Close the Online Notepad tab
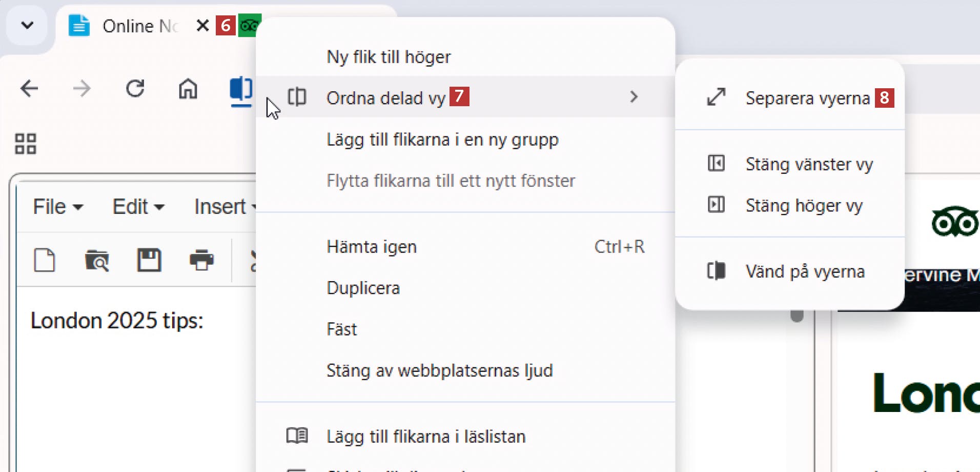 click(x=202, y=26)
